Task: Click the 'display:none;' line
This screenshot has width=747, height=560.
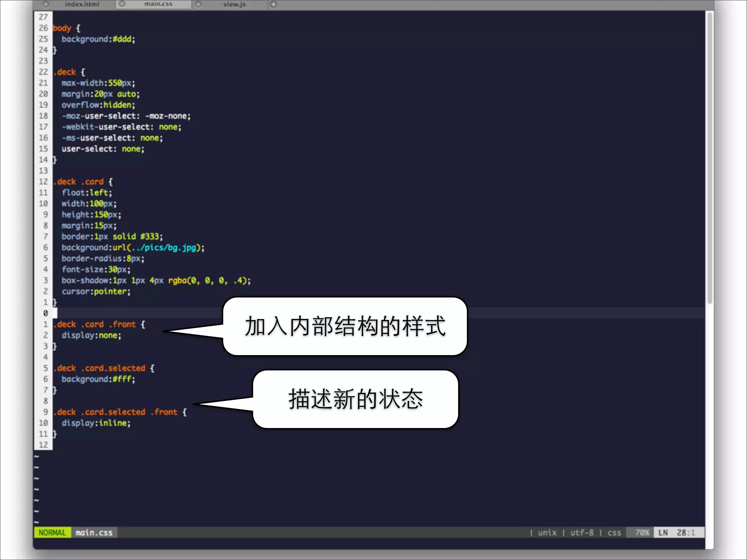Action: click(91, 335)
